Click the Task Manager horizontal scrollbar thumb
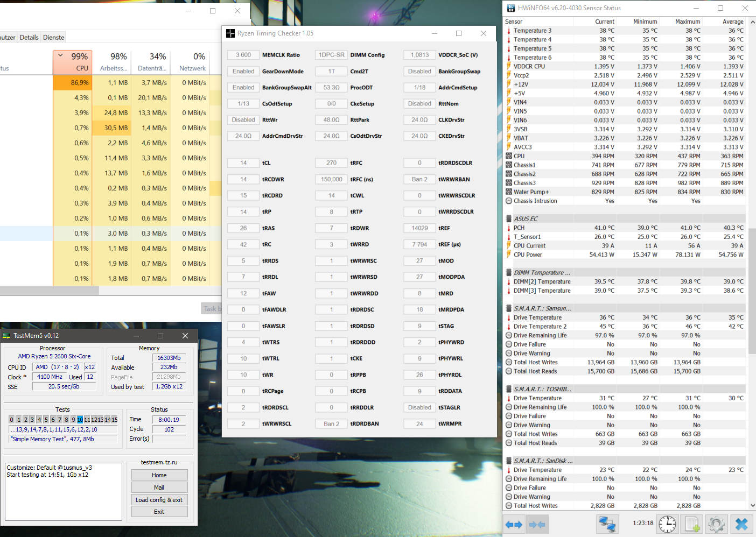 pyautogui.click(x=50, y=291)
